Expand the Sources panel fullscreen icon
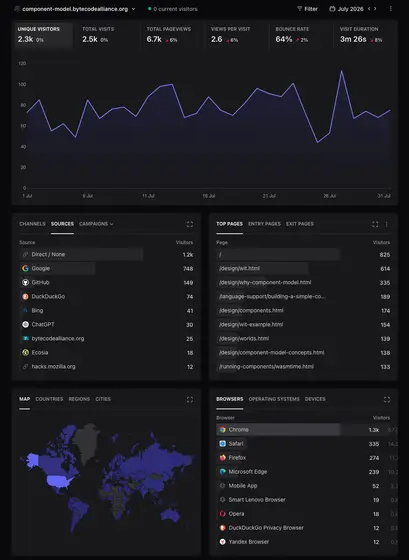 (x=190, y=224)
